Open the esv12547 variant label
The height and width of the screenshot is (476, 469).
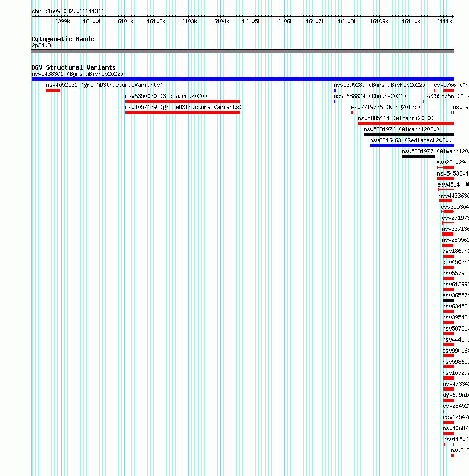(x=456, y=417)
